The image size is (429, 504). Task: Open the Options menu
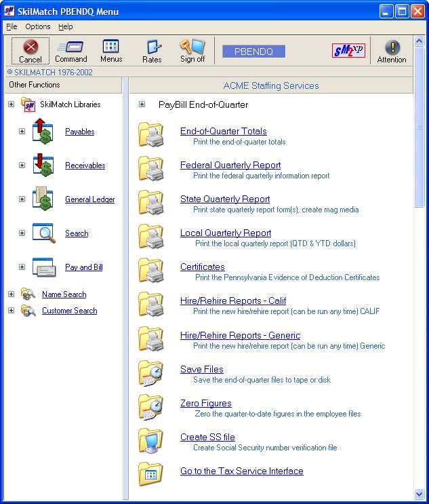coord(38,26)
